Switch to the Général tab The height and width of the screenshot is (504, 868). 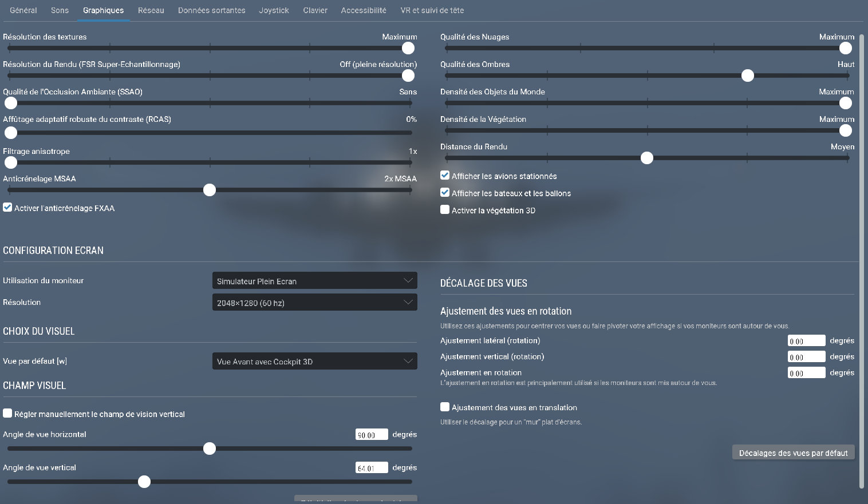(23, 10)
